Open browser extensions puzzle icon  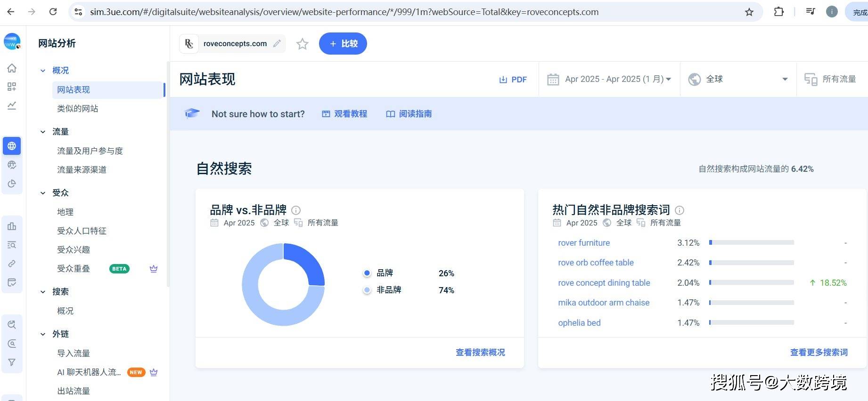pyautogui.click(x=779, y=12)
